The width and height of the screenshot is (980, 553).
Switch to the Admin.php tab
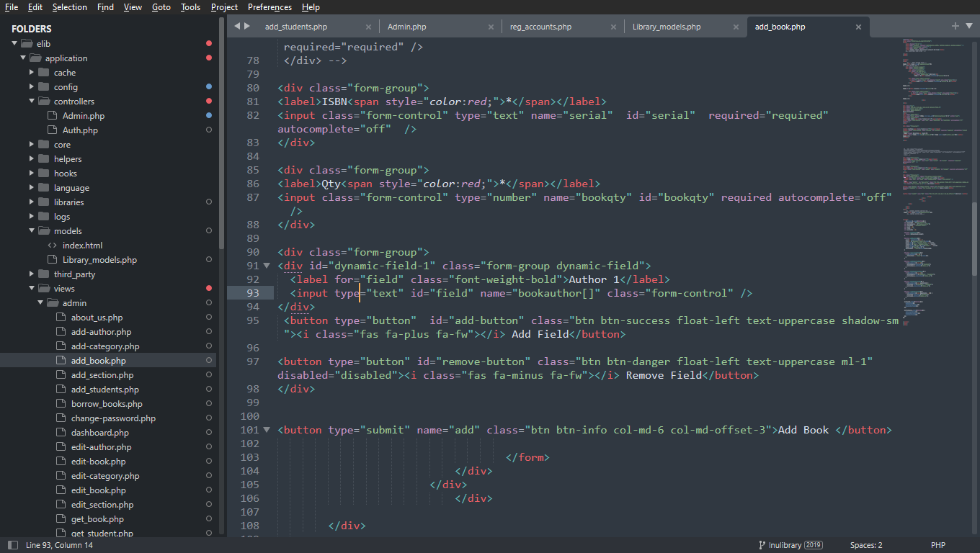[x=406, y=27]
